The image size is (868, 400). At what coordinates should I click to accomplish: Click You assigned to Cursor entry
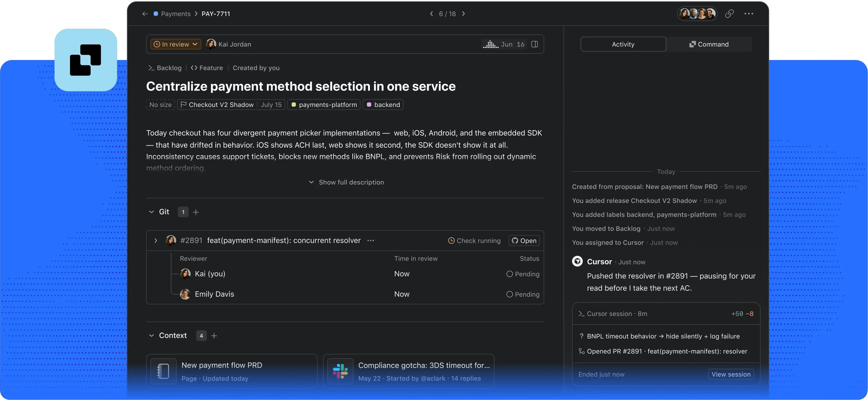click(624, 243)
